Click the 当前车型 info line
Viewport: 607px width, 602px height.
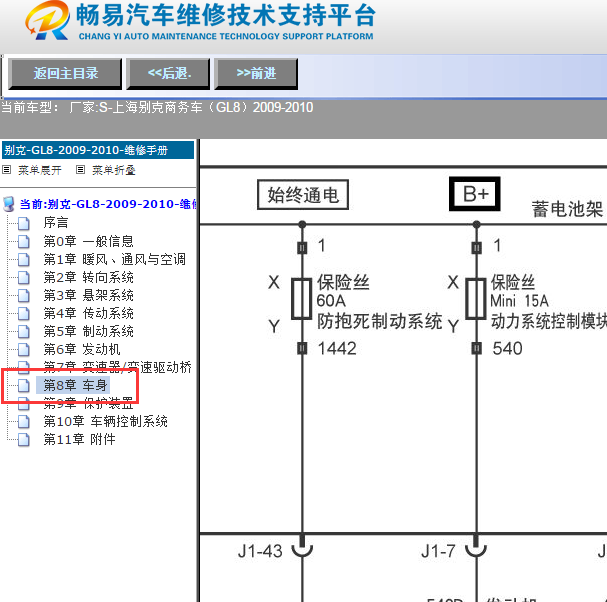157,107
